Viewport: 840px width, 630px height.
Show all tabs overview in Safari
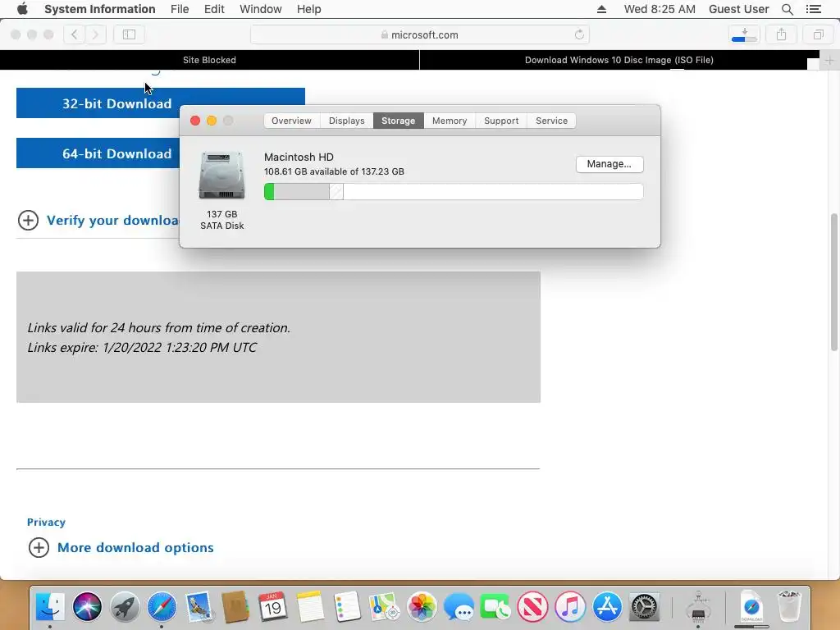[x=818, y=34]
